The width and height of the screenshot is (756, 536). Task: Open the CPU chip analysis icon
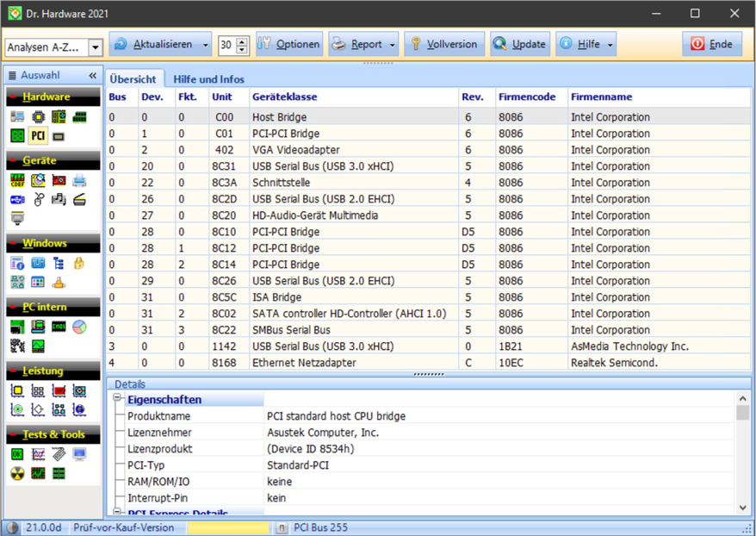coord(38,116)
